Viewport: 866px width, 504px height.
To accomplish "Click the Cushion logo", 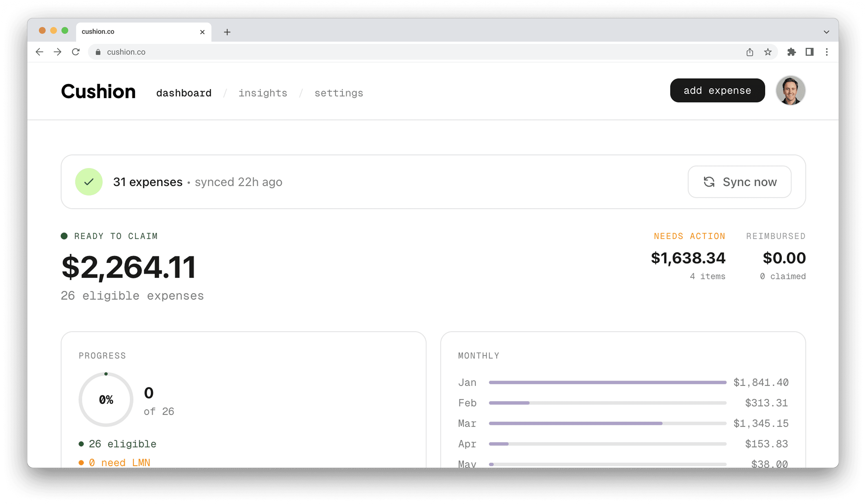I will tap(98, 91).
